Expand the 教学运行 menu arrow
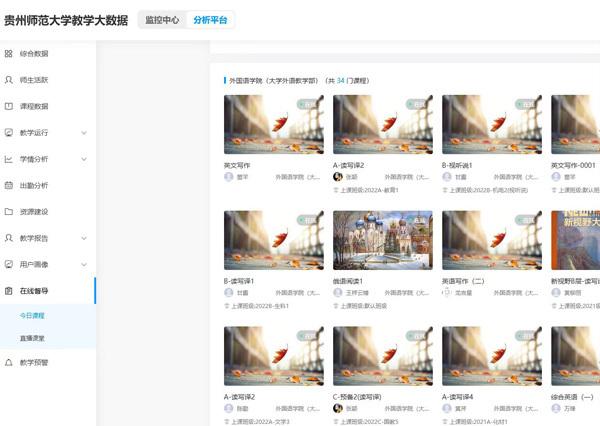The height and width of the screenshot is (426, 600). [84, 132]
